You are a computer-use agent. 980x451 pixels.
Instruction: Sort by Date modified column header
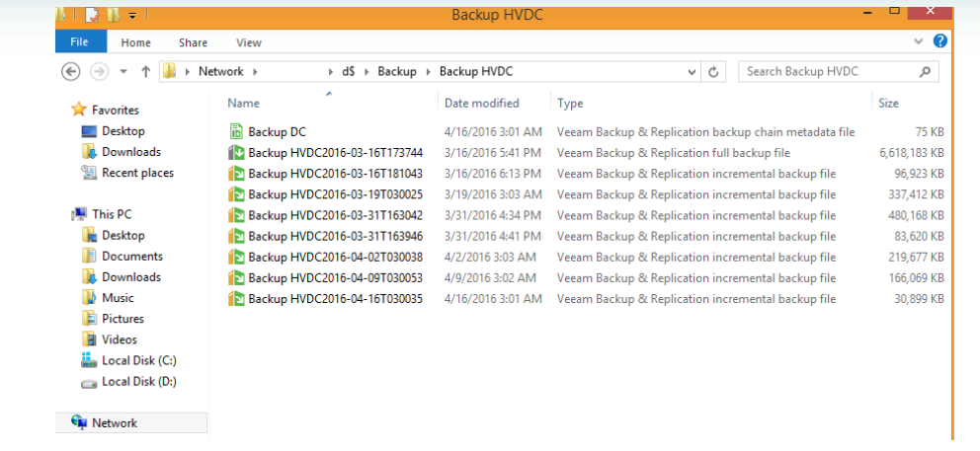481,103
